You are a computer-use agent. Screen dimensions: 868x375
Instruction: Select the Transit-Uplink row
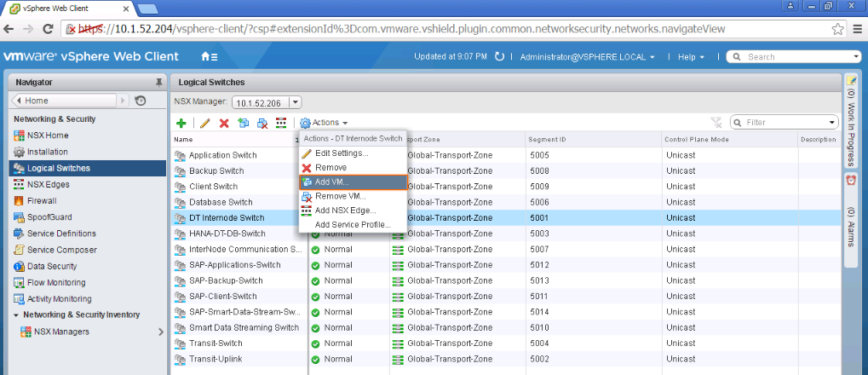point(507,359)
